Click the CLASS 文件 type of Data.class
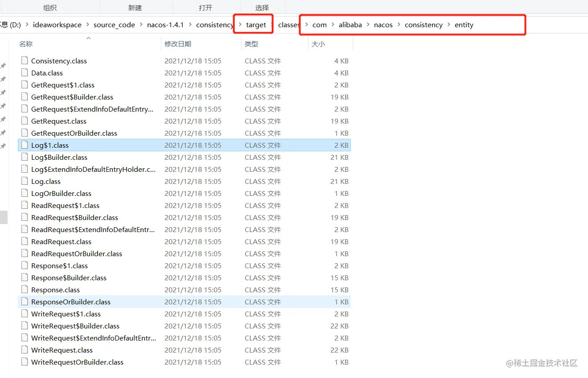The width and height of the screenshot is (588, 378). tap(263, 73)
